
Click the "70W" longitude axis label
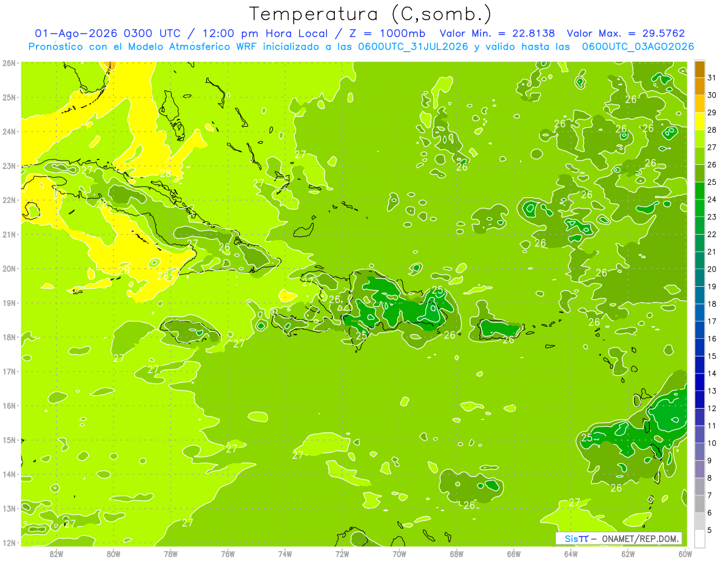coord(399,554)
